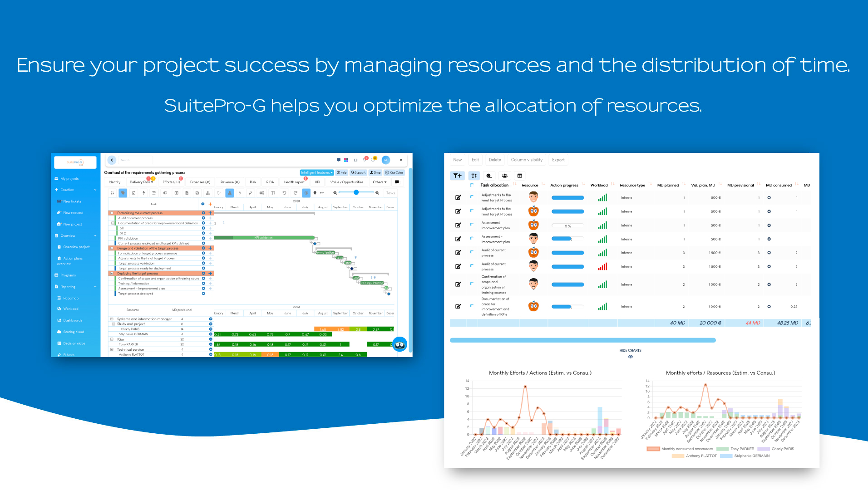Open the Health report tab

294,182
